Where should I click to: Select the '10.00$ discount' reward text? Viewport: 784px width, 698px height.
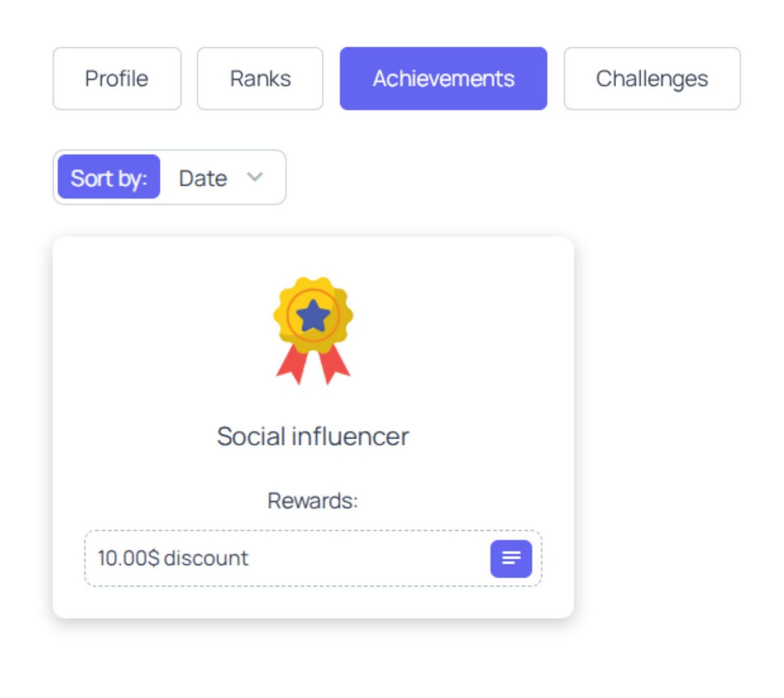pos(173,558)
